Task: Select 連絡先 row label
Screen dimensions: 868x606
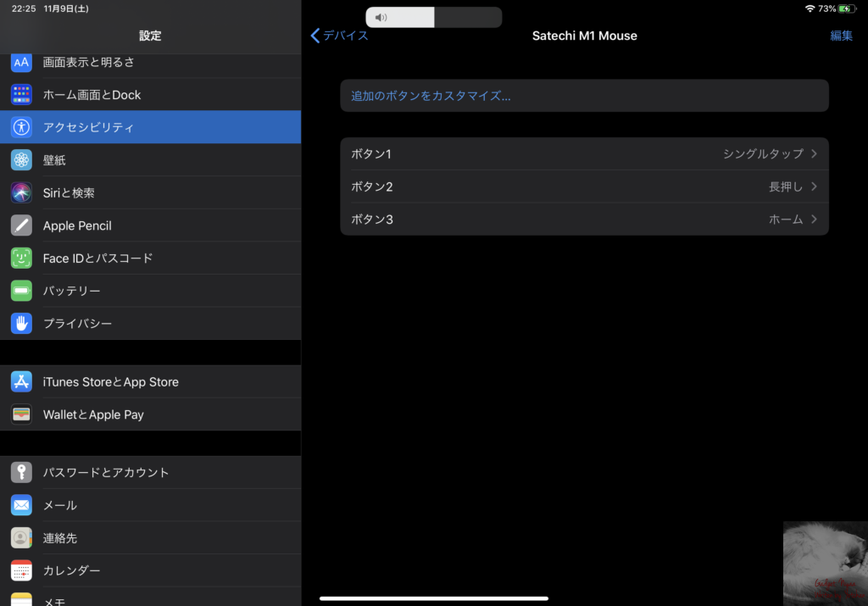Action: click(x=60, y=537)
